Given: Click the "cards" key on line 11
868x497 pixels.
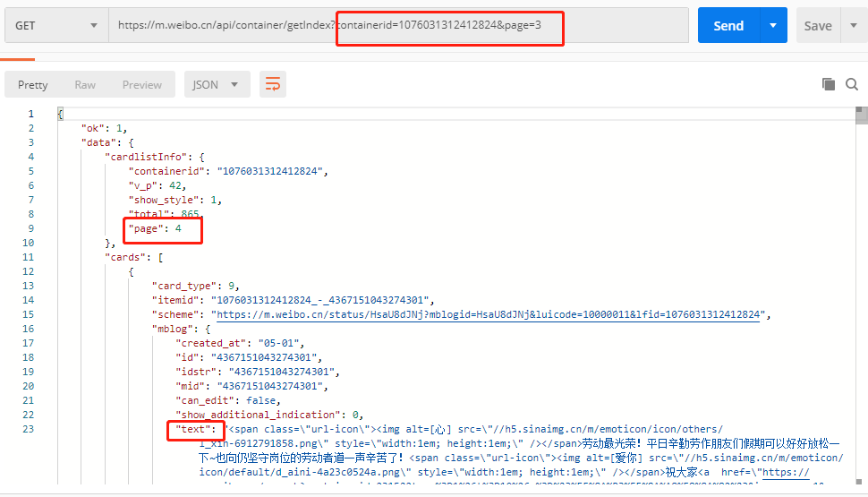Looking at the screenshot, I should pos(125,257).
